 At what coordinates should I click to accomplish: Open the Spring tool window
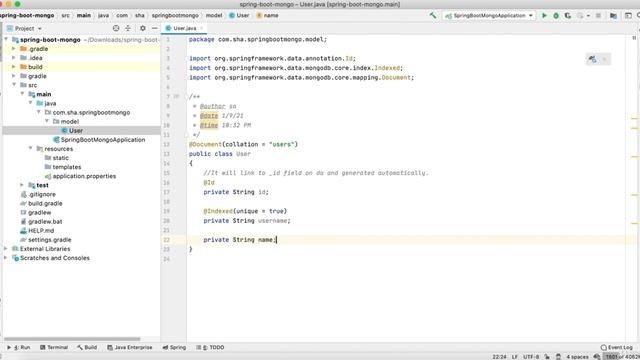174,347
